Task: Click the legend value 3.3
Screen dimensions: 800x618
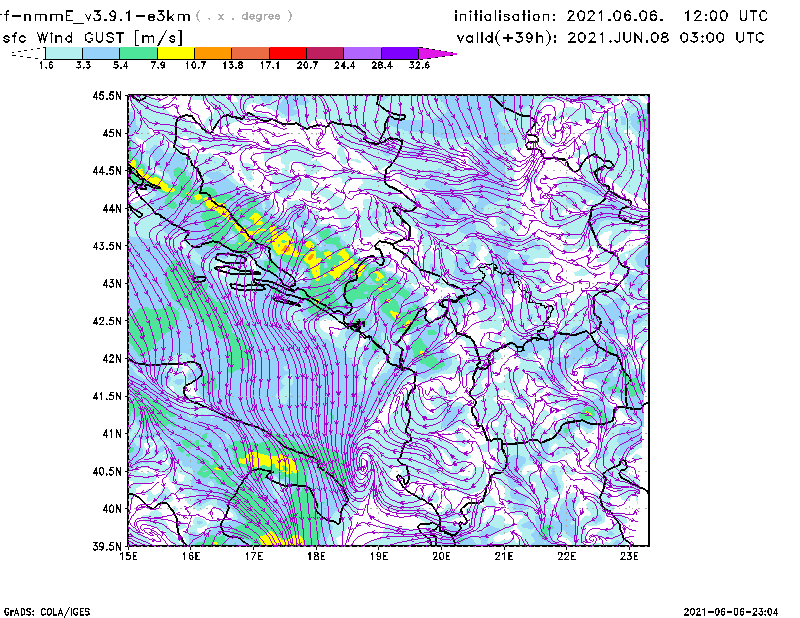Action: (83, 65)
